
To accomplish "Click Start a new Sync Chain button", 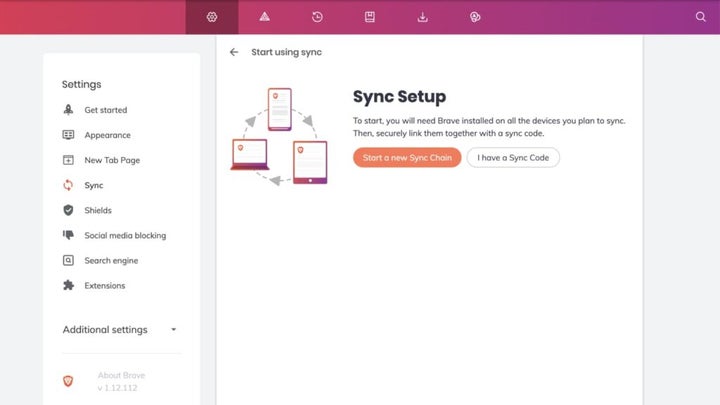I will pos(406,158).
